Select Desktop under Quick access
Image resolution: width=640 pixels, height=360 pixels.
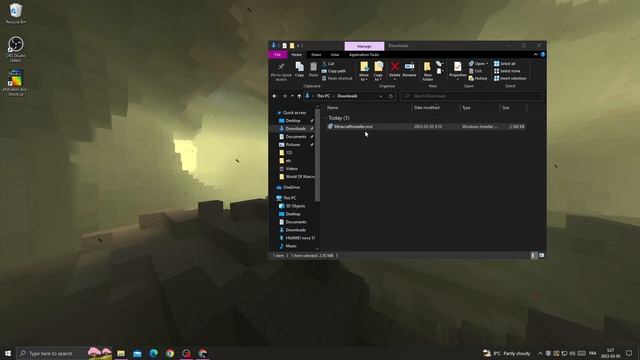click(293, 121)
